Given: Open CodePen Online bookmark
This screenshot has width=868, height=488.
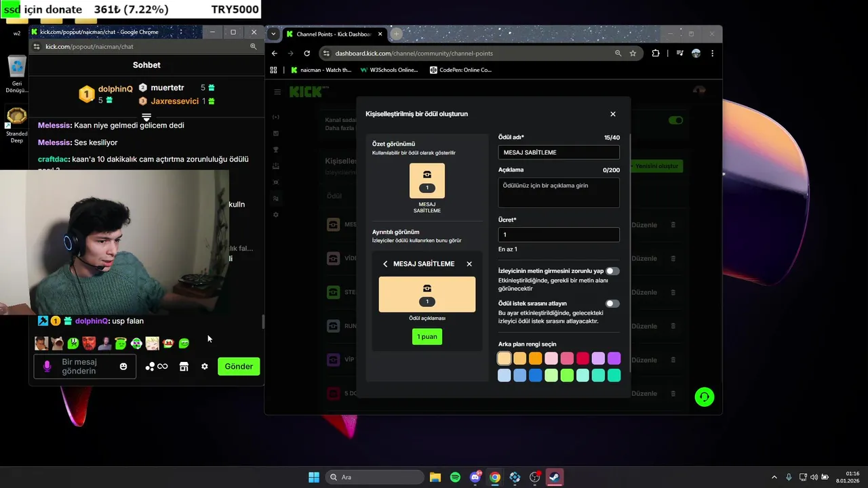Looking at the screenshot, I should click(x=460, y=70).
